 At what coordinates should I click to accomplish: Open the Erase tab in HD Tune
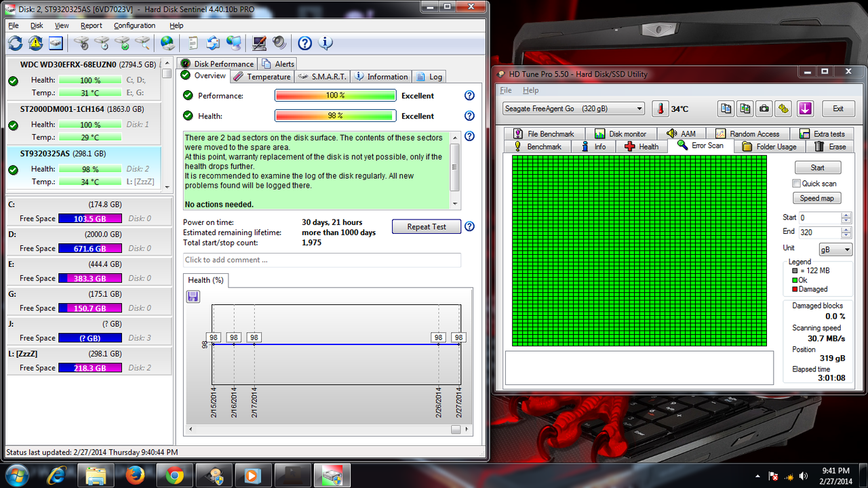click(x=831, y=146)
